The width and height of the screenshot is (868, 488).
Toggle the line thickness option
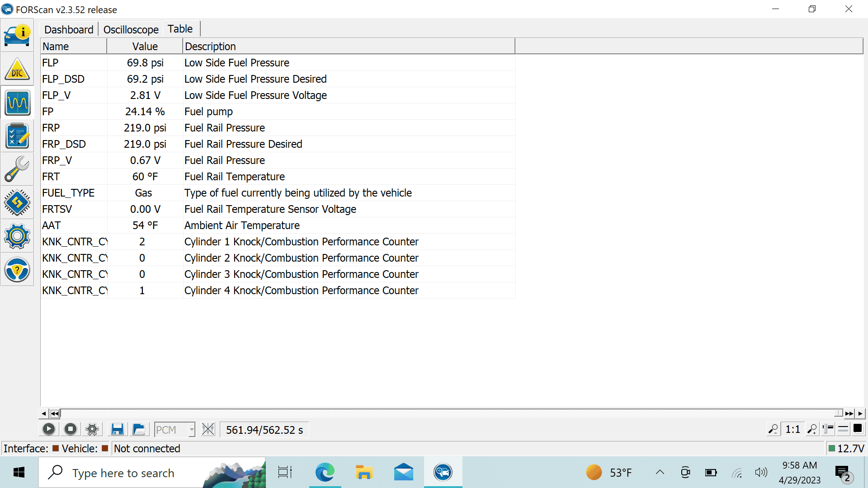point(843,429)
